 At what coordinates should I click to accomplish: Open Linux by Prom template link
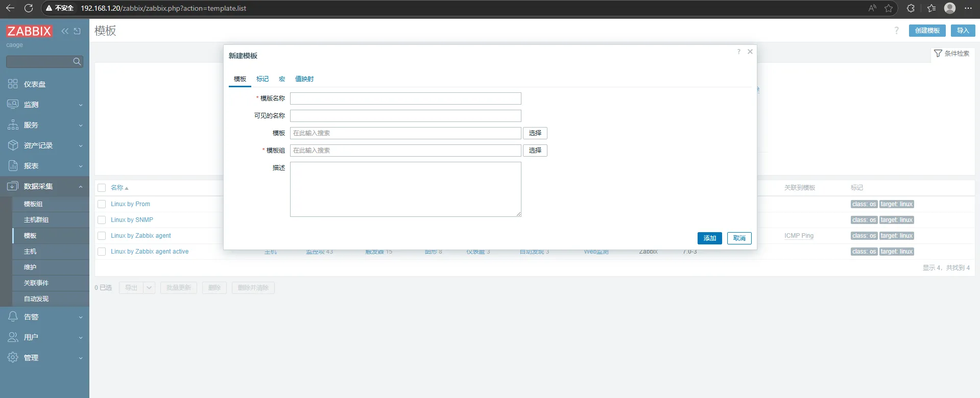click(x=130, y=204)
